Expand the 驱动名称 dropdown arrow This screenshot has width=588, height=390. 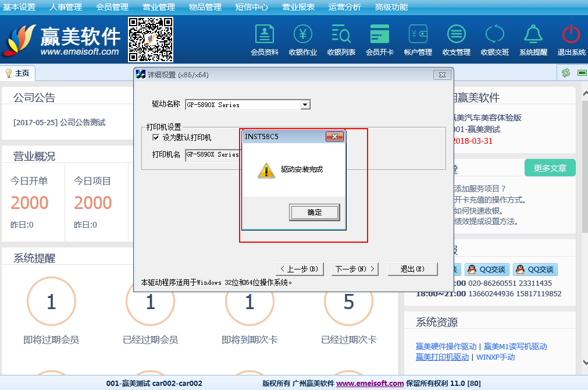point(305,105)
